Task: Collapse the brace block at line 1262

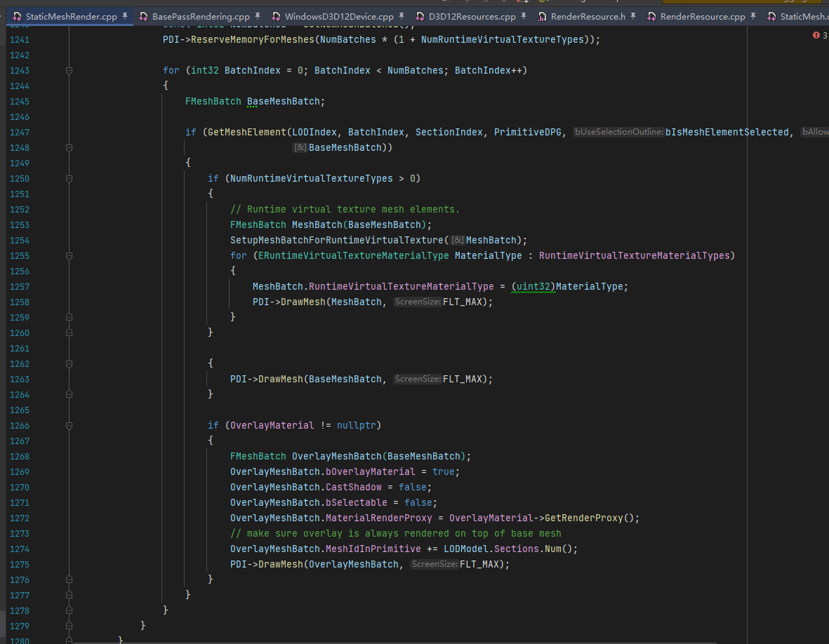Action: click(69, 363)
